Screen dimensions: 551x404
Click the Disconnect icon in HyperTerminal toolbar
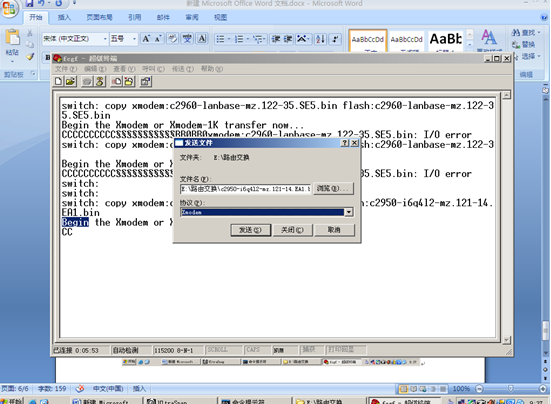click(100, 82)
